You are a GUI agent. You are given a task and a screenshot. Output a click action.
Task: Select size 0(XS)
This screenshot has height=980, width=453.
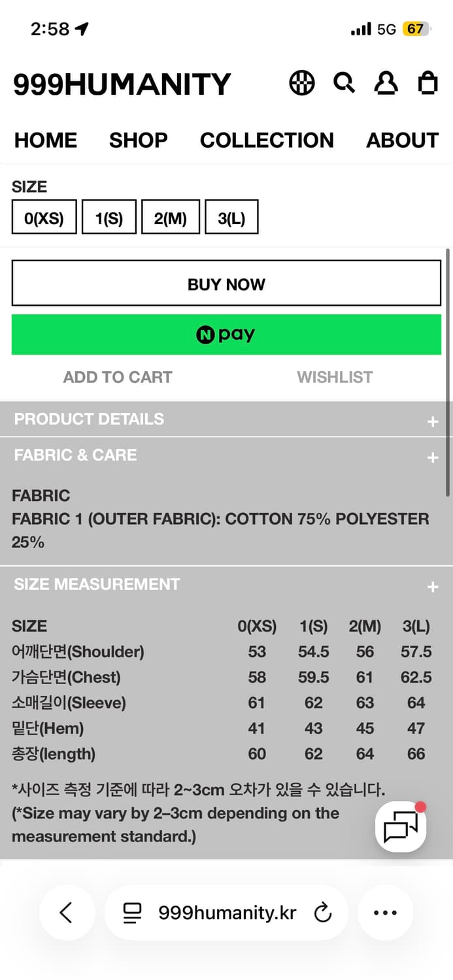[44, 218]
